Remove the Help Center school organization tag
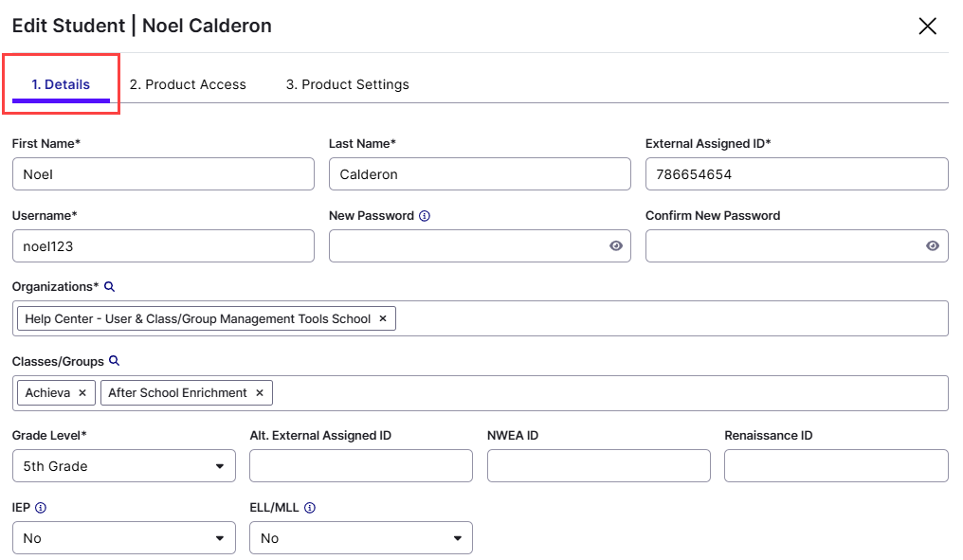The height and width of the screenshot is (560, 963). [x=382, y=317]
